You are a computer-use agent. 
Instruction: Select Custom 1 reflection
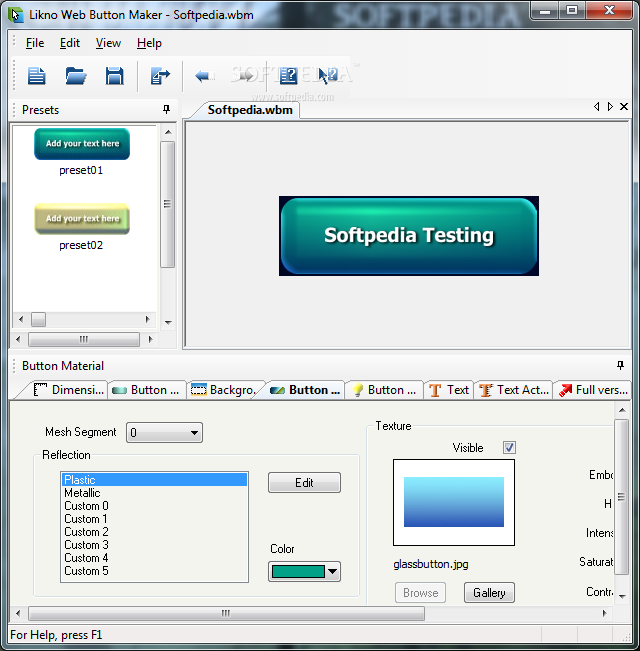point(154,519)
